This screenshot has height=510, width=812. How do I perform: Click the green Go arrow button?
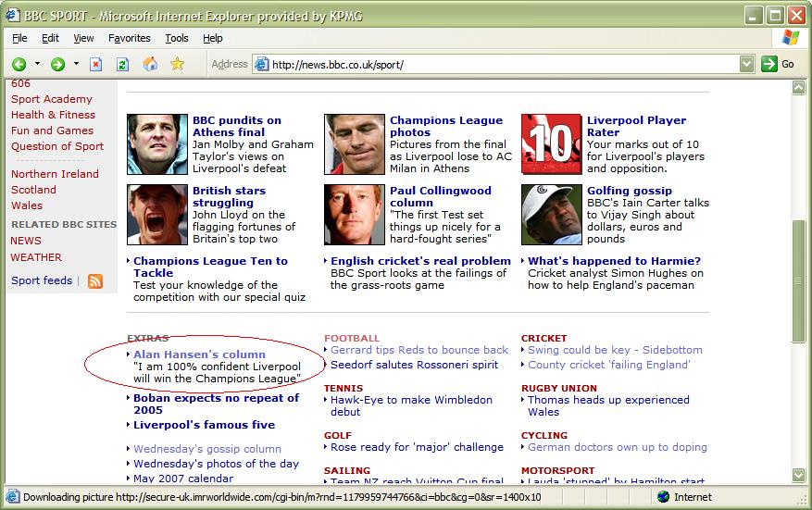pyautogui.click(x=769, y=64)
